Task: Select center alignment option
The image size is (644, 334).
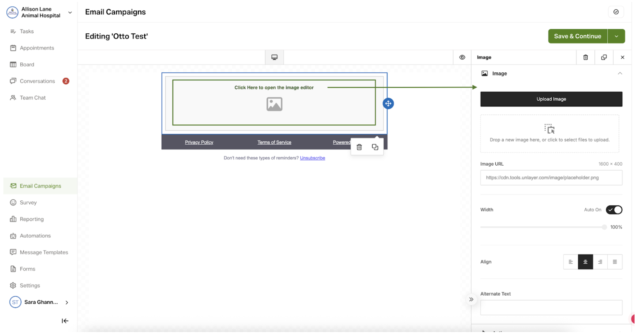Action: [x=585, y=262]
